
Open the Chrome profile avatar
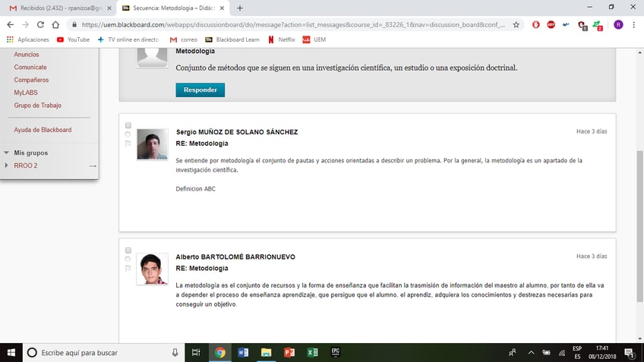[618, 24]
